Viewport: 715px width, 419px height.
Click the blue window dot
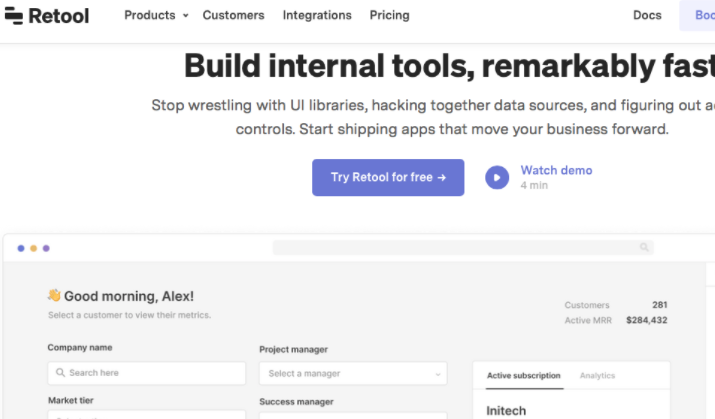point(21,248)
